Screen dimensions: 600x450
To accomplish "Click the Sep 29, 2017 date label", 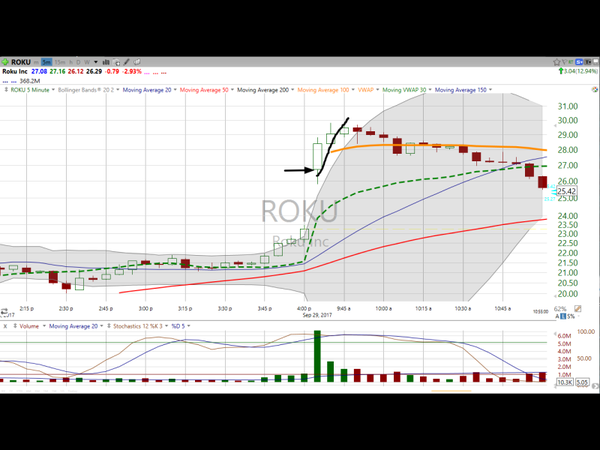I will pos(317,315).
